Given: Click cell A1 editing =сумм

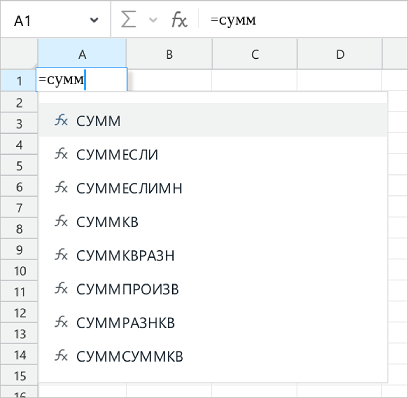Looking at the screenshot, I should click(x=82, y=80).
